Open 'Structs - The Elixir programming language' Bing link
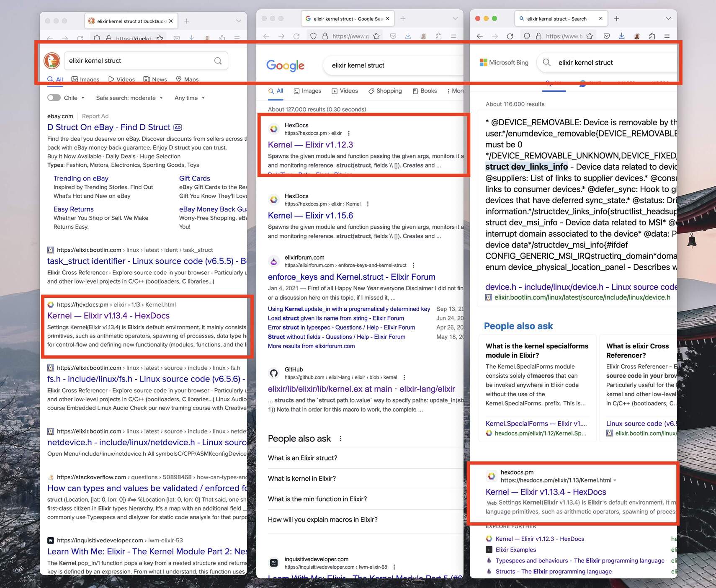 pyautogui.click(x=554, y=572)
